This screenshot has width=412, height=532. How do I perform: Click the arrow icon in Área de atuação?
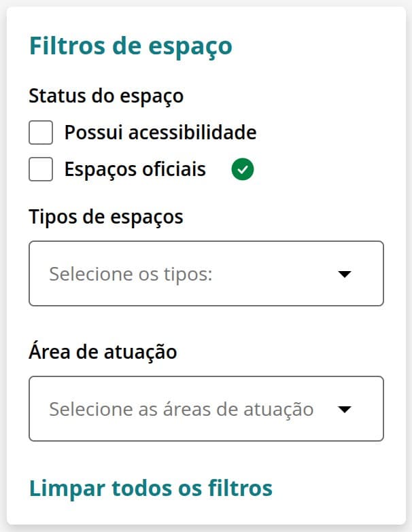345,409
